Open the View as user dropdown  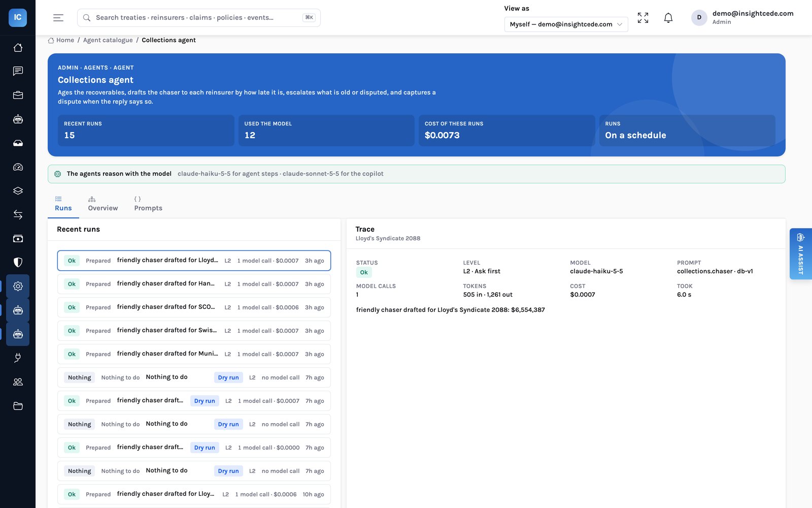point(566,24)
